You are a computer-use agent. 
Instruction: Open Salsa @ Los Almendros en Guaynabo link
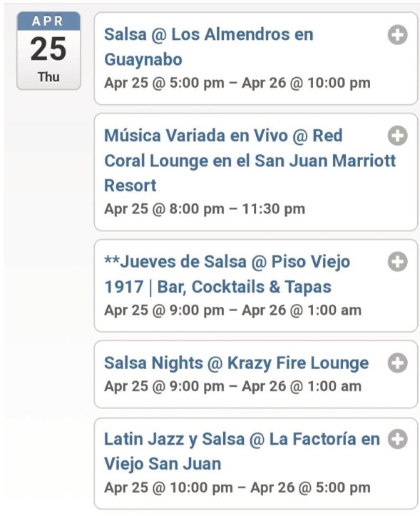pos(208,47)
